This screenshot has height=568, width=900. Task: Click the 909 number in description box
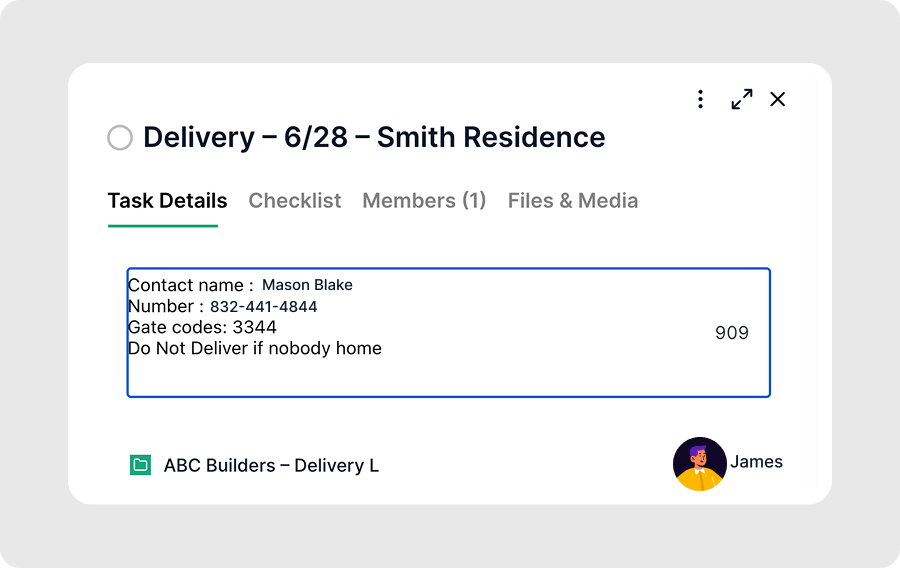coord(732,333)
